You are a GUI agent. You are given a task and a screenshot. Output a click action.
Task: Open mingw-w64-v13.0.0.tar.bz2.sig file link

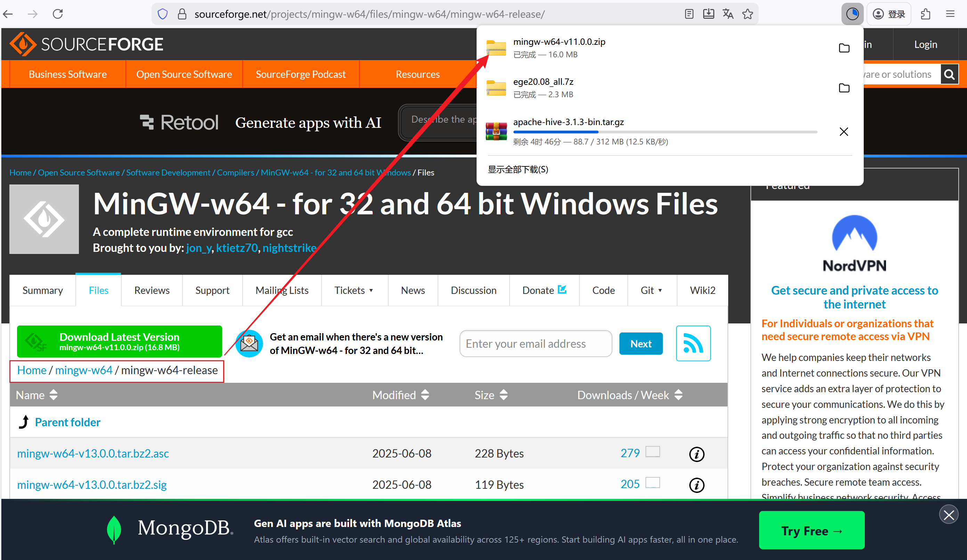[92, 484]
